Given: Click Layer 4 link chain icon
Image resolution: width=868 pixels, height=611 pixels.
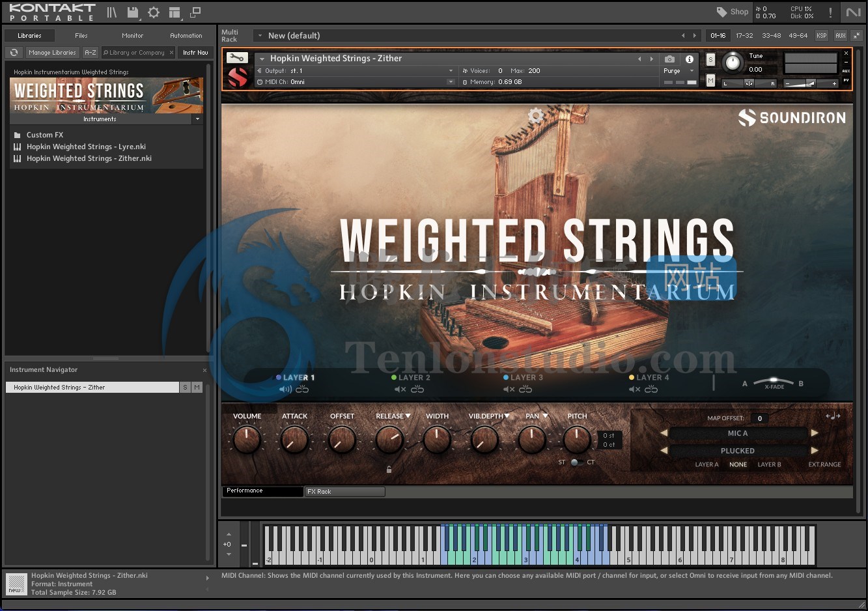Looking at the screenshot, I should [651, 390].
